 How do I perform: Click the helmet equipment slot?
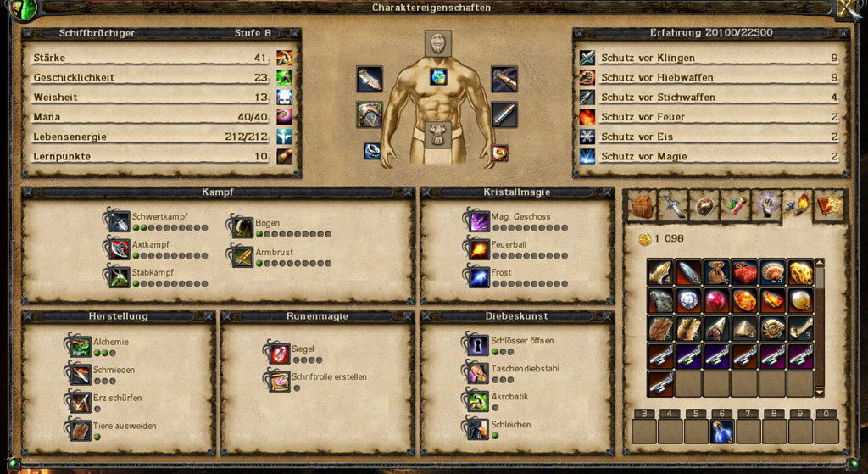(x=438, y=42)
